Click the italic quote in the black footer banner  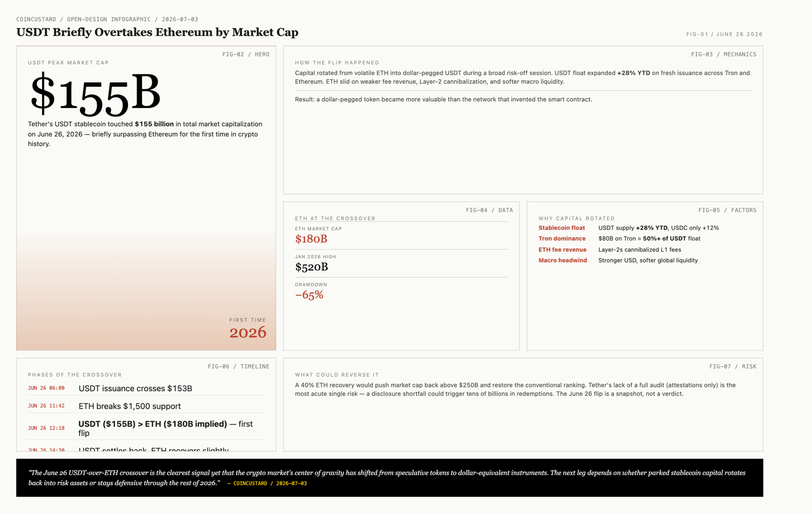tap(387, 477)
